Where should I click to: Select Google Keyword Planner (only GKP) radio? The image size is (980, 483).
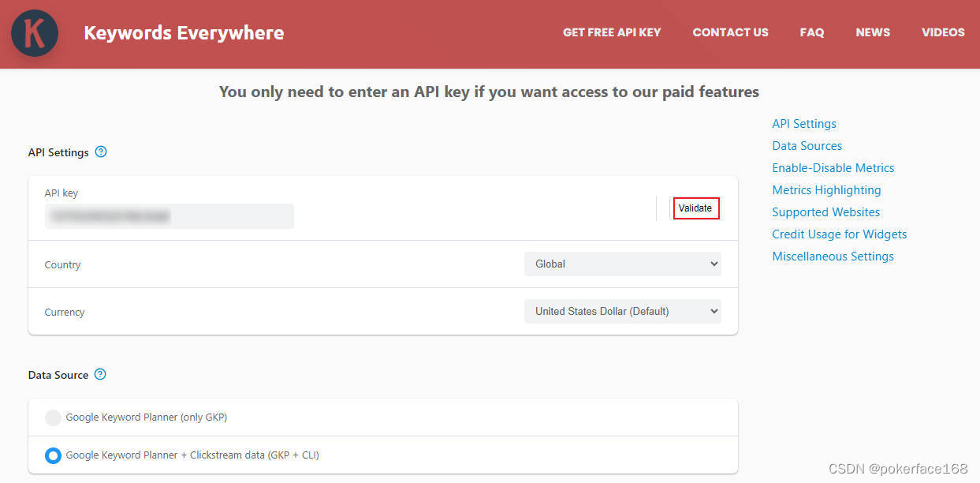(53, 417)
